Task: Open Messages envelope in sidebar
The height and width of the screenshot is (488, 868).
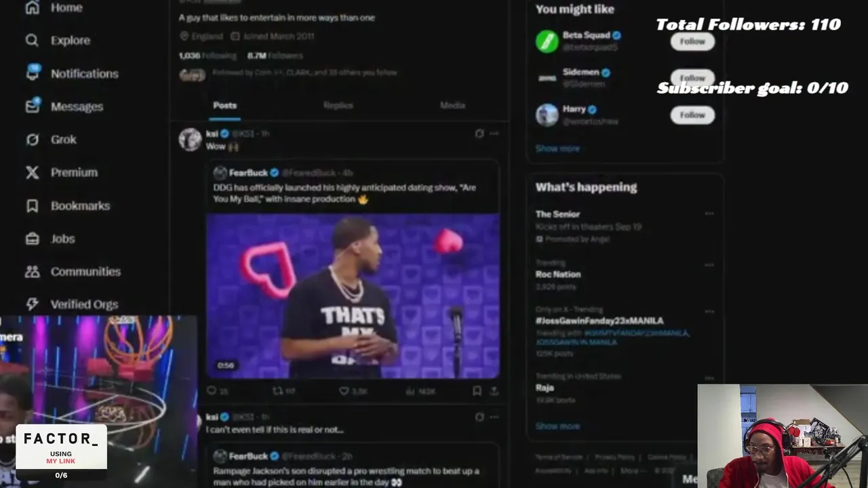Action: (33, 106)
